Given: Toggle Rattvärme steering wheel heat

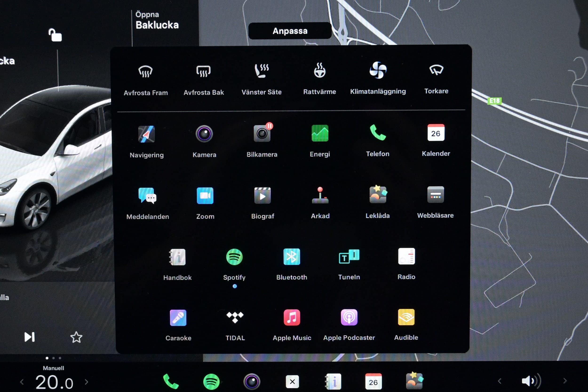Looking at the screenshot, I should 319,70.
